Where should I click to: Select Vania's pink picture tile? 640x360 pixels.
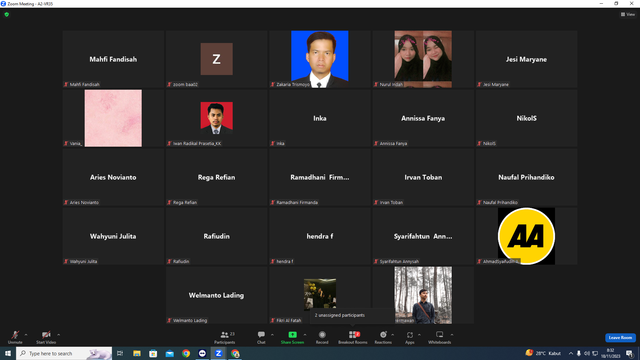pos(113,118)
